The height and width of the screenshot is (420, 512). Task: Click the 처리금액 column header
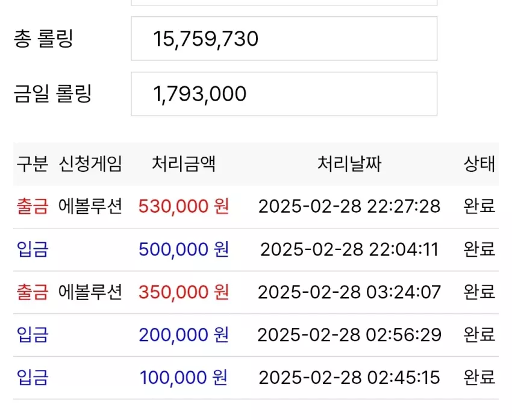184,164
